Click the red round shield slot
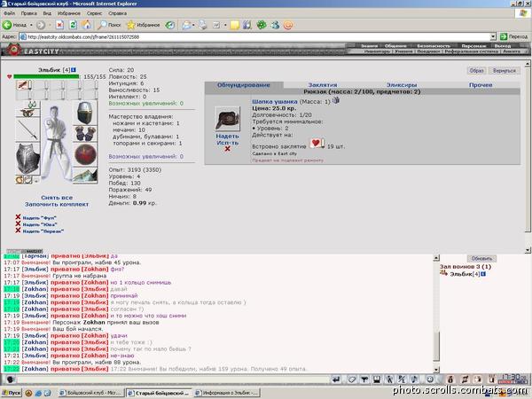The width and height of the screenshot is (532, 399). point(85,154)
